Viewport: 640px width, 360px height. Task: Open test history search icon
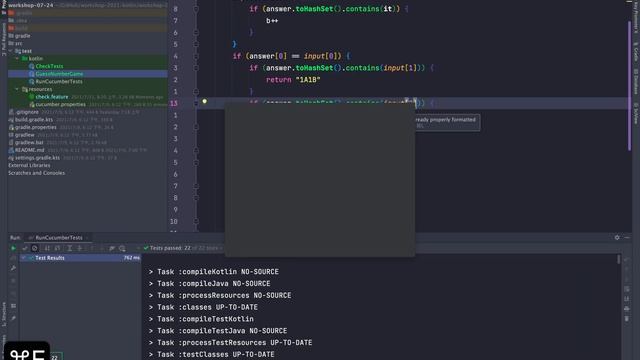[122, 248]
